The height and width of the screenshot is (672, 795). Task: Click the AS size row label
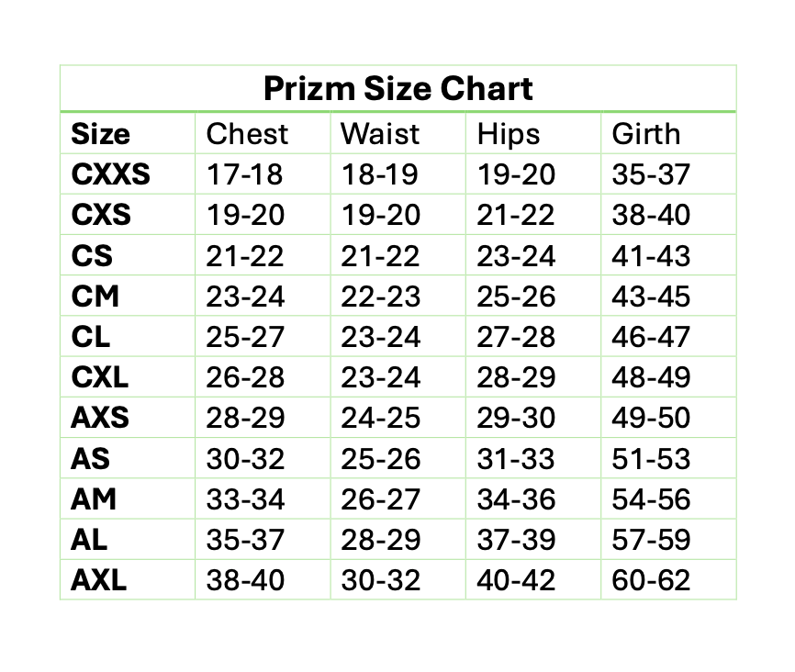[91, 458]
